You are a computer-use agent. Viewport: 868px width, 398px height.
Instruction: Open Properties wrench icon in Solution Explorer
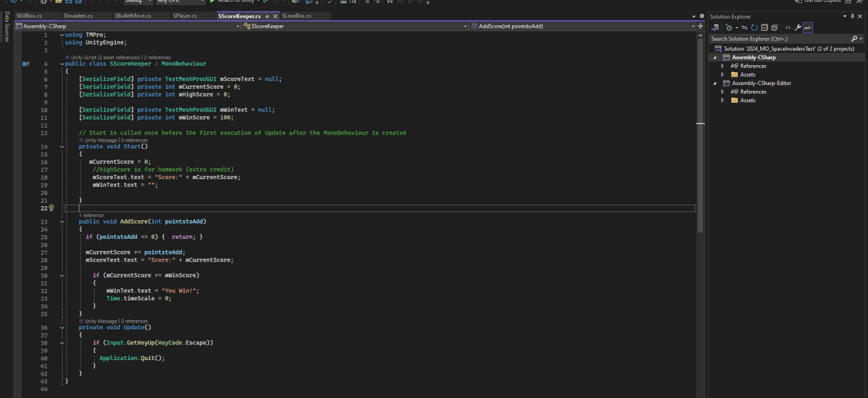tap(797, 28)
